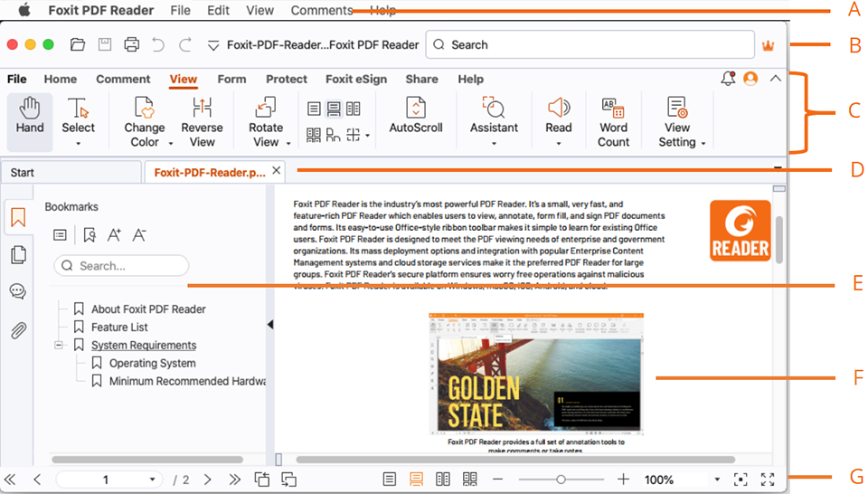
Task: Click the print icon
Action: coord(132,45)
